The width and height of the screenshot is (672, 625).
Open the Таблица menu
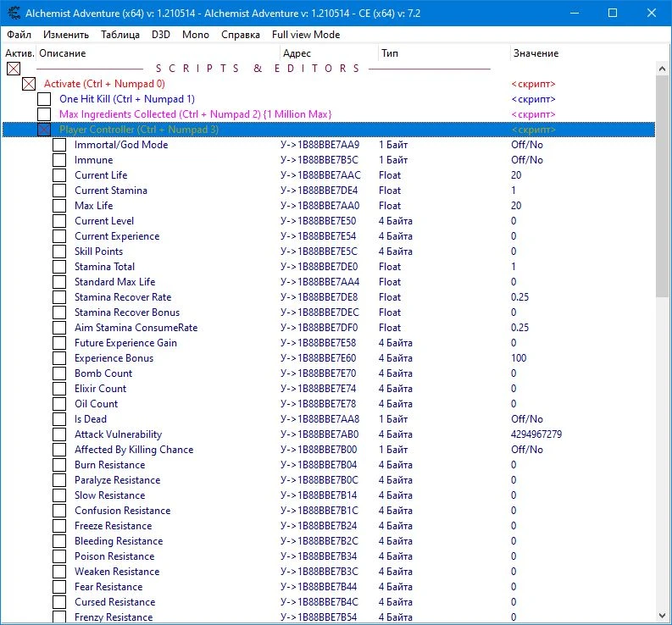pyautogui.click(x=120, y=35)
